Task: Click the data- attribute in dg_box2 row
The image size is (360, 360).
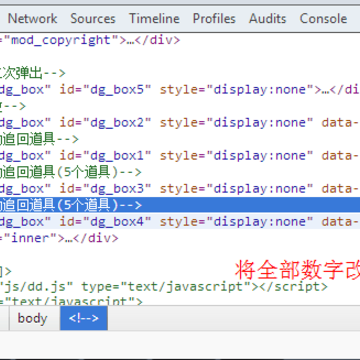Action: point(341,123)
